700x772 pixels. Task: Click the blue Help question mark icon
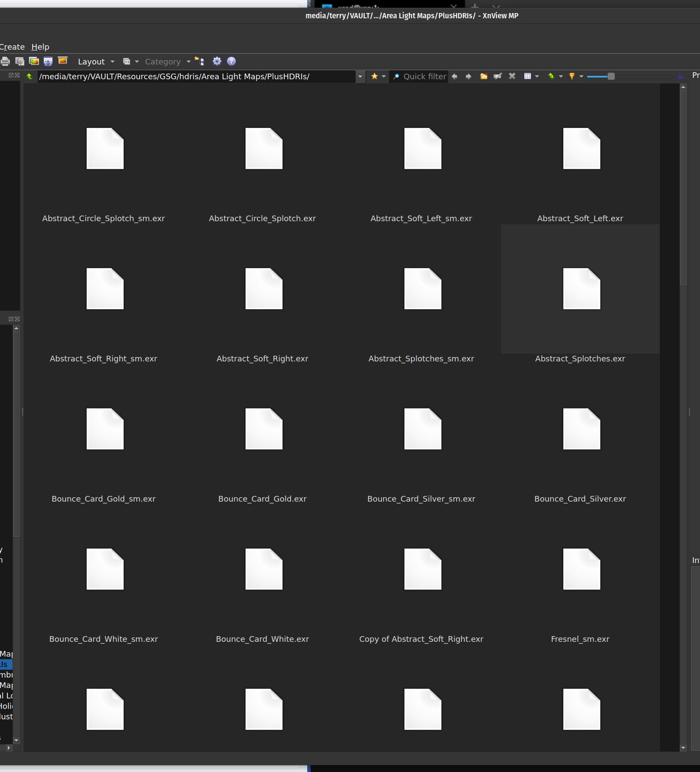231,61
